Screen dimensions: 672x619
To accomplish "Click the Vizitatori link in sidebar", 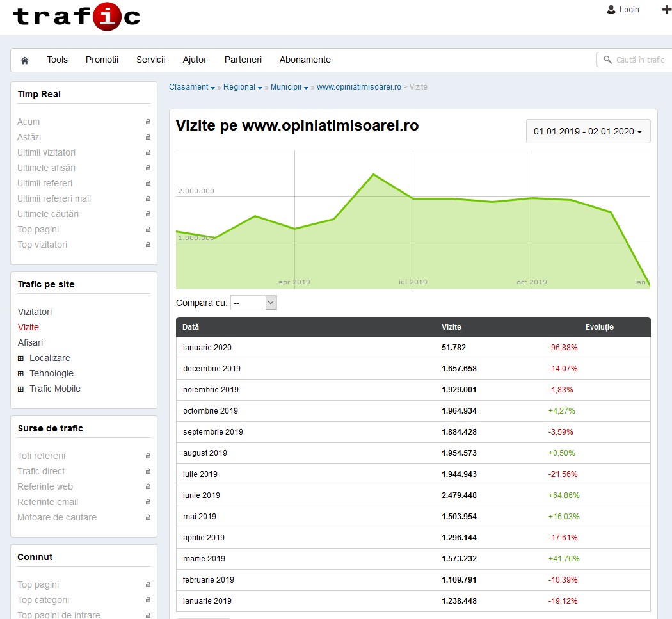I will pos(35,312).
